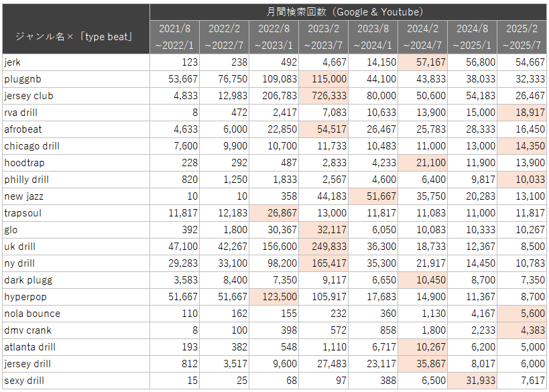This screenshot has height=392, width=549.
Task: Click highlighted value 31,933 in sexy drill row
Action: pos(473,381)
